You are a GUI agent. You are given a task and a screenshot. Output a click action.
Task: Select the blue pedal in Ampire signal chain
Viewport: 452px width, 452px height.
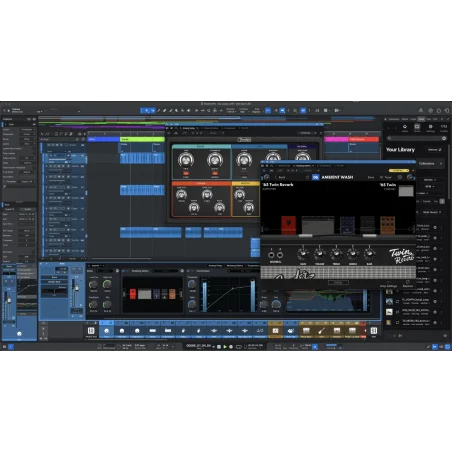tap(347, 225)
